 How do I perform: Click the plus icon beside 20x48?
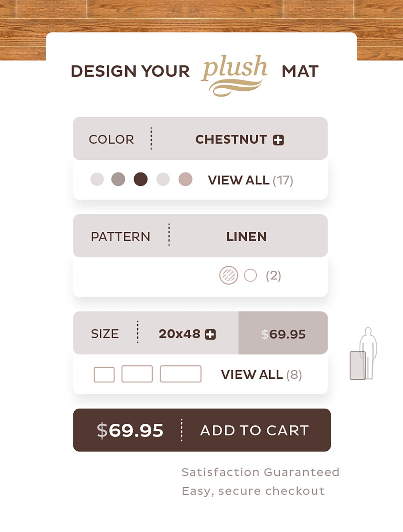(x=211, y=334)
